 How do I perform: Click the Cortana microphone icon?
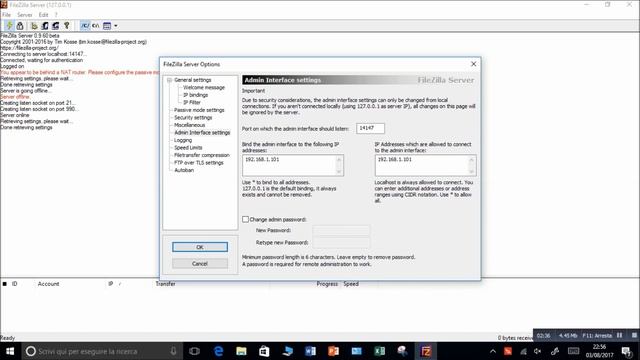tap(173, 351)
